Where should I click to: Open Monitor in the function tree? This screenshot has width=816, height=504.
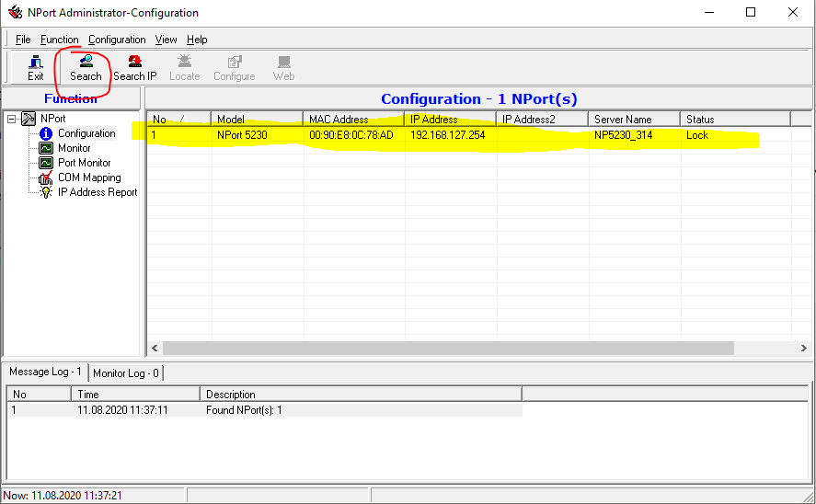click(74, 148)
